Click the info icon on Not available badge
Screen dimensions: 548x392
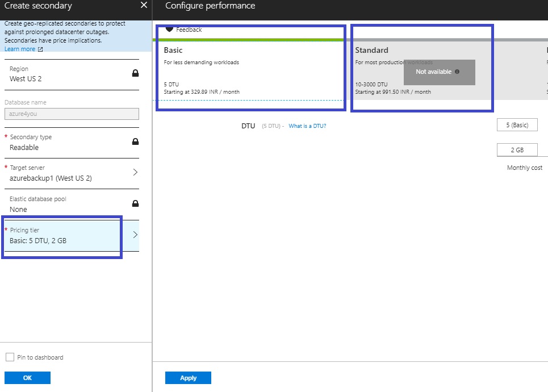point(457,72)
